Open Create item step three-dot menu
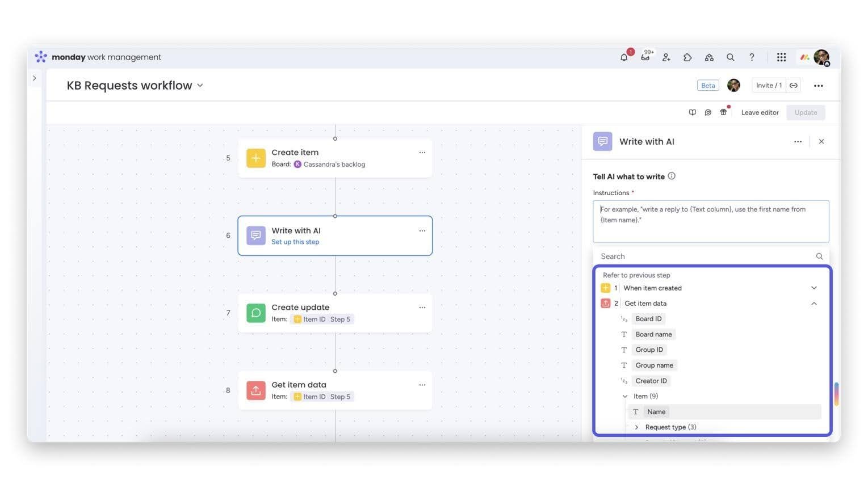 tap(422, 153)
